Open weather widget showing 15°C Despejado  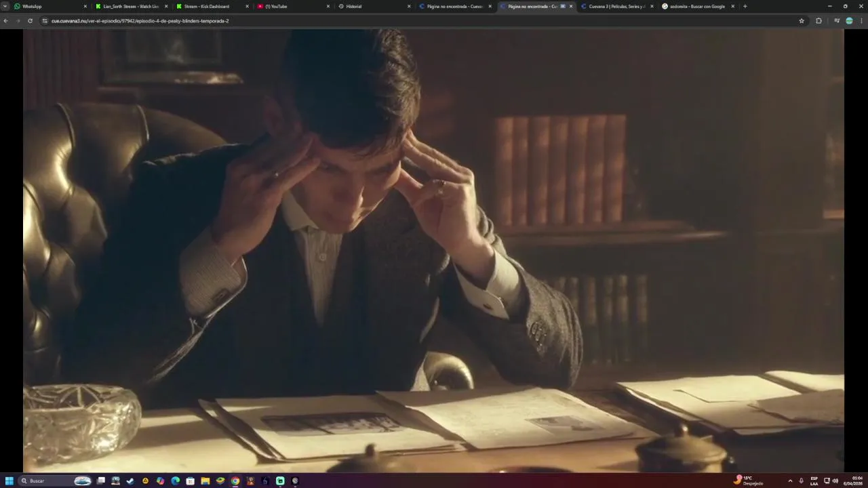(x=749, y=481)
